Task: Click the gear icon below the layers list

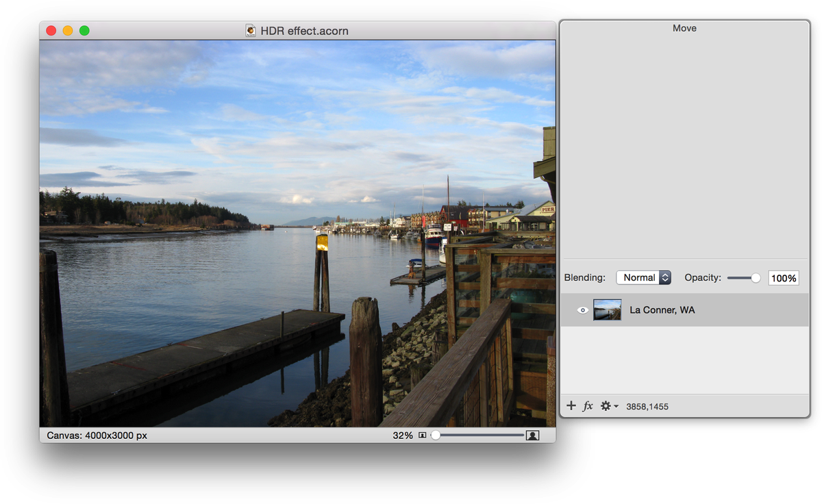Action: pyautogui.click(x=606, y=405)
